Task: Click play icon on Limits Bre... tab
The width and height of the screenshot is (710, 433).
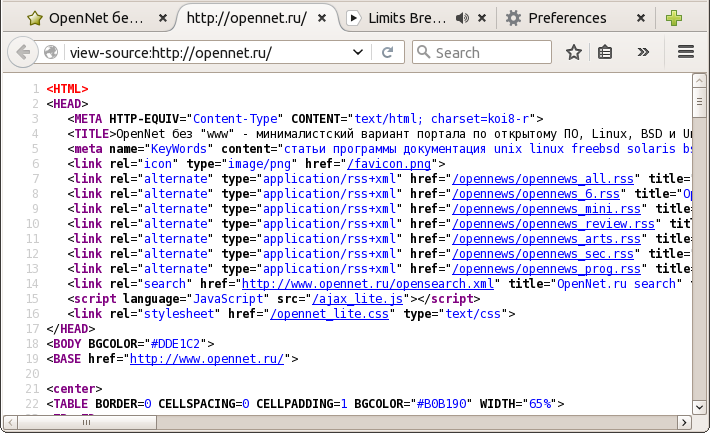Action: coord(353,18)
